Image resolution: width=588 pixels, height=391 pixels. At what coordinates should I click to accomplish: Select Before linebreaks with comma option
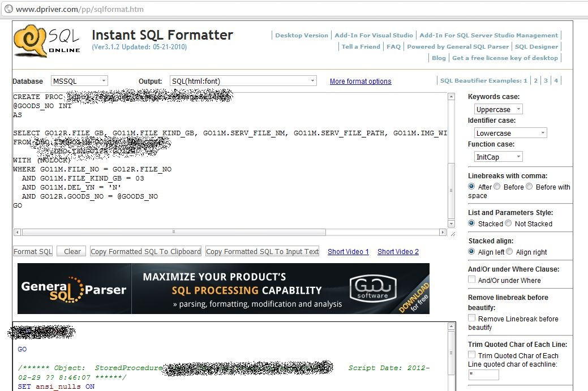tap(497, 186)
